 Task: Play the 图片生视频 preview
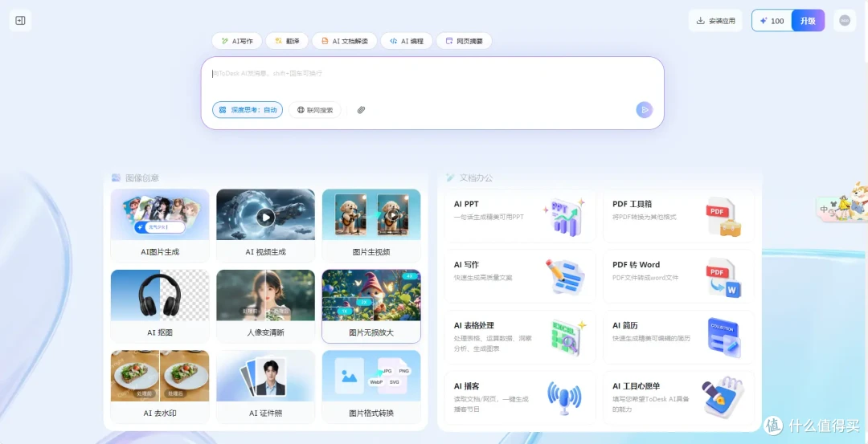(392, 214)
